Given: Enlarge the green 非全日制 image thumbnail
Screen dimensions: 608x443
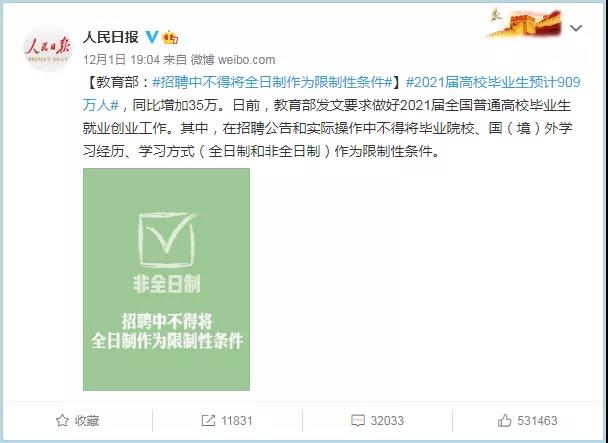Looking at the screenshot, I should tap(166, 279).
